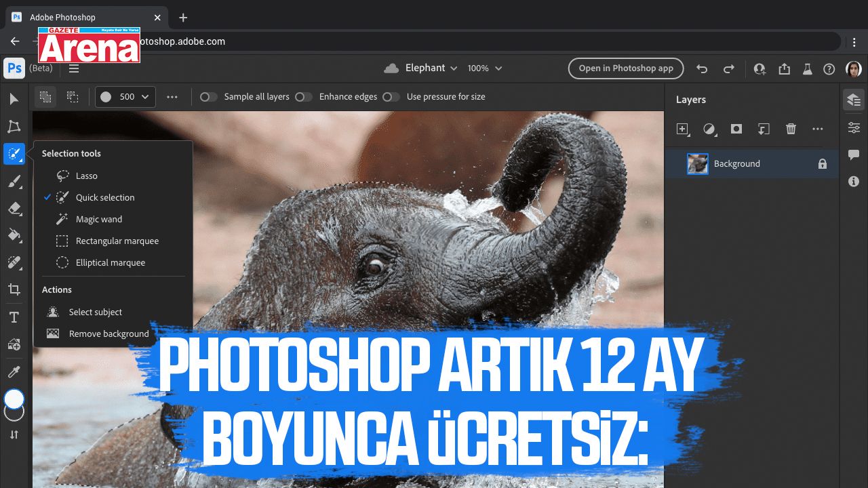Click Select subject action
The image size is (868, 488).
[x=96, y=312]
